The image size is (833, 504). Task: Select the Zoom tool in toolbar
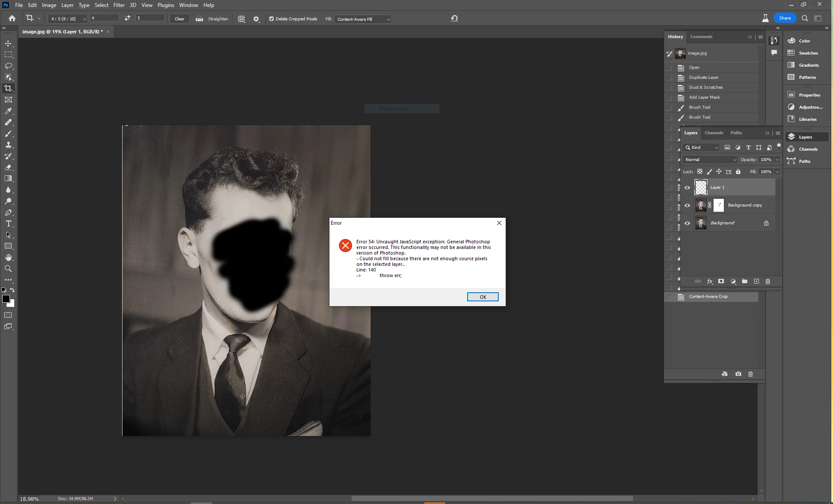click(x=8, y=269)
